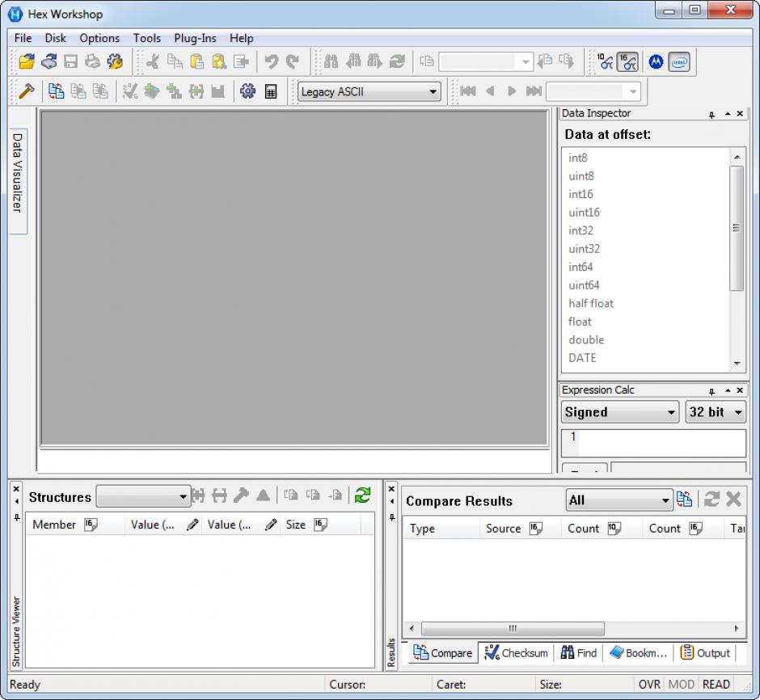Click the Paste clipboard icon
This screenshot has width=760, height=700.
coord(196,61)
